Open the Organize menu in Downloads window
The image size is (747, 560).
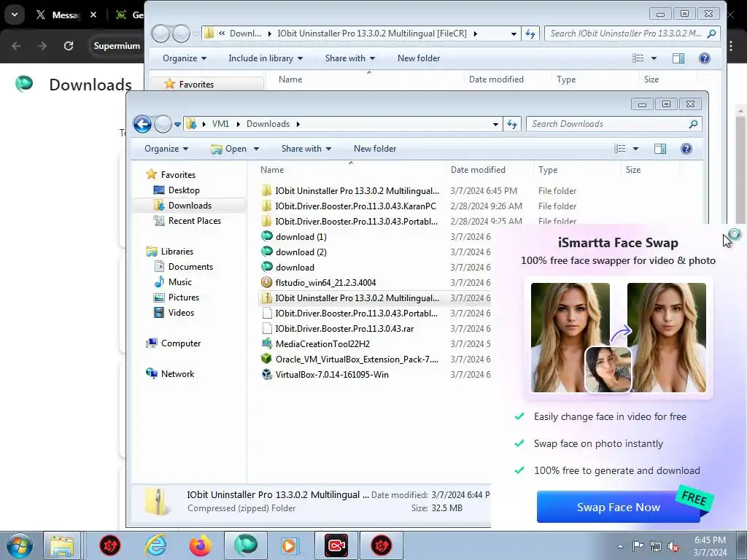point(166,149)
